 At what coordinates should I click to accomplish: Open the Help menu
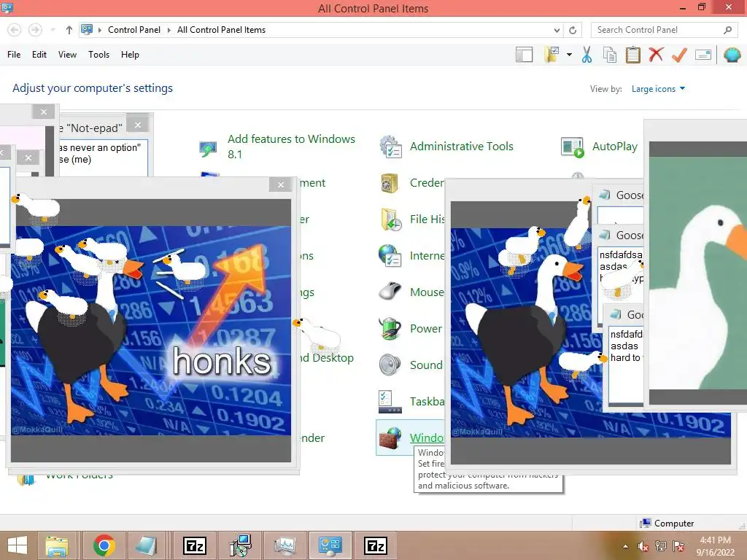[x=130, y=55]
